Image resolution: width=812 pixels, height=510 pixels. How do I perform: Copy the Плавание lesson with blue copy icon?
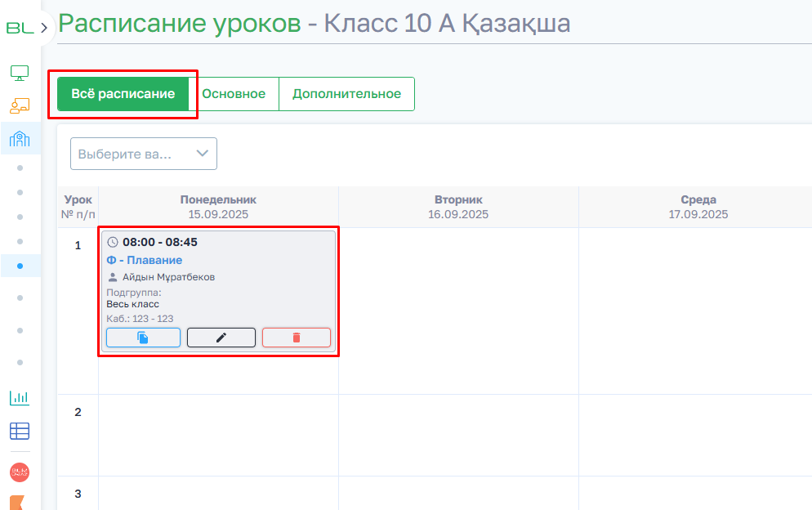coord(143,338)
